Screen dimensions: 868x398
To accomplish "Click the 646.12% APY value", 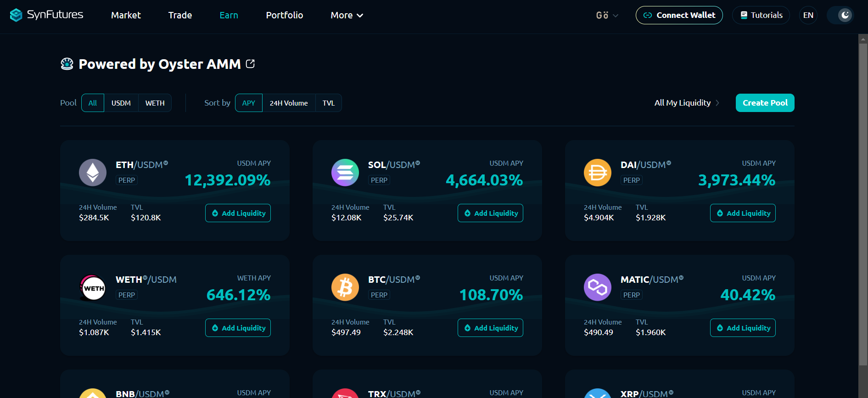I will tap(239, 295).
